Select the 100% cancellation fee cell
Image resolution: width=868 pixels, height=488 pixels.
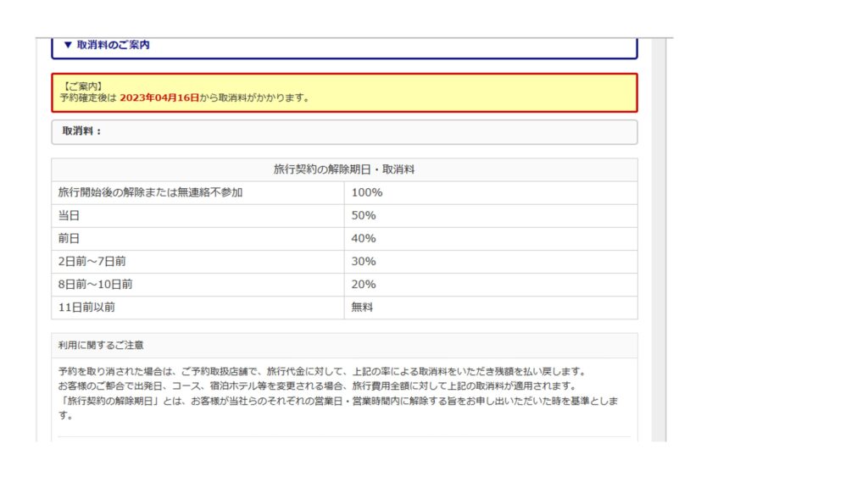(367, 192)
